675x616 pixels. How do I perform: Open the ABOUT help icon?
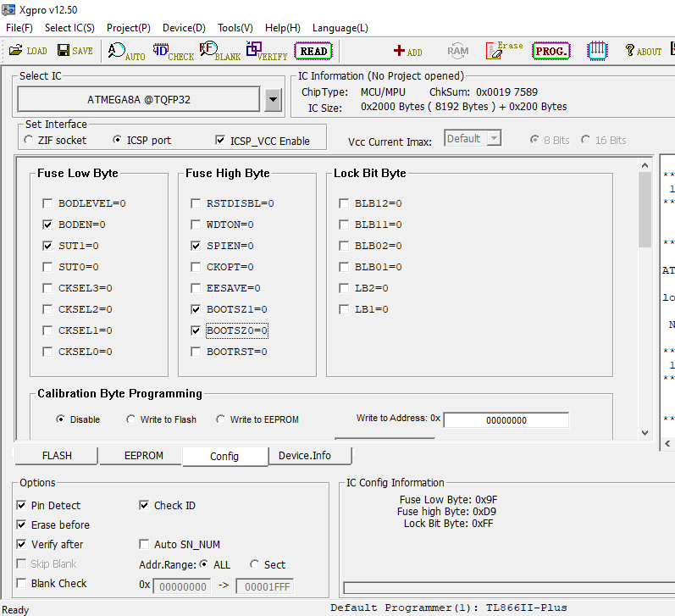click(643, 51)
